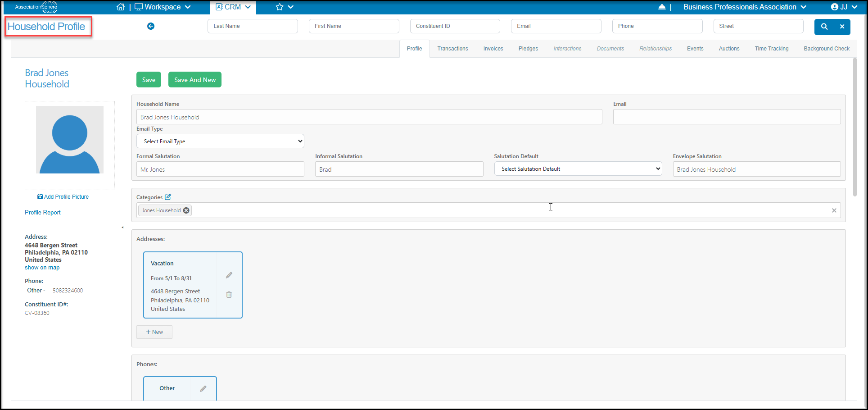Click the green Save button

[149, 80]
